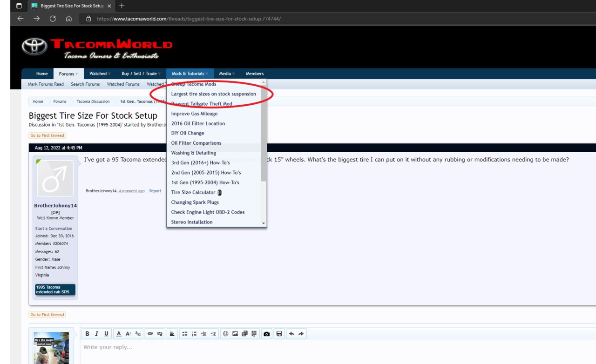
Task: Go to browser home page icon
Action: coord(69,19)
